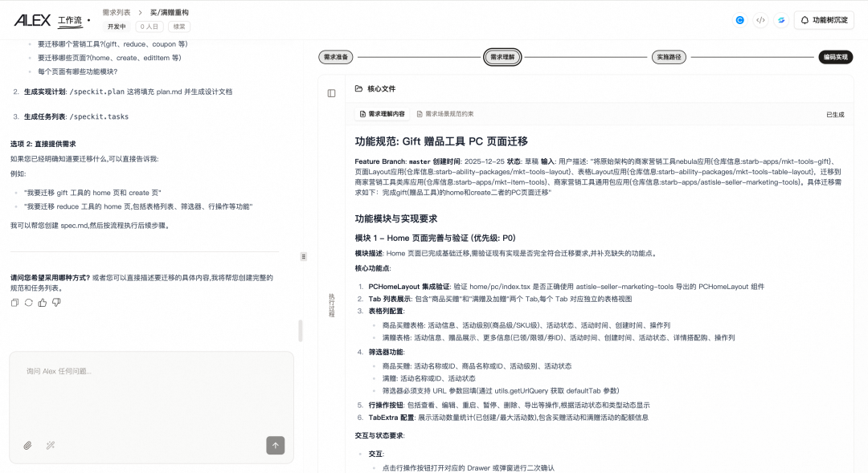
Task: Click the panel collapse icon beside 核心文件
Action: click(331, 92)
